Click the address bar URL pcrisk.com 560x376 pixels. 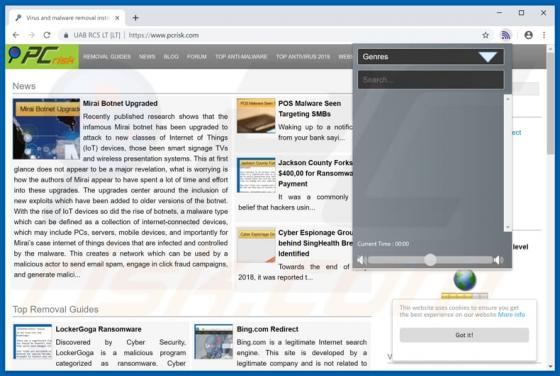click(x=164, y=35)
